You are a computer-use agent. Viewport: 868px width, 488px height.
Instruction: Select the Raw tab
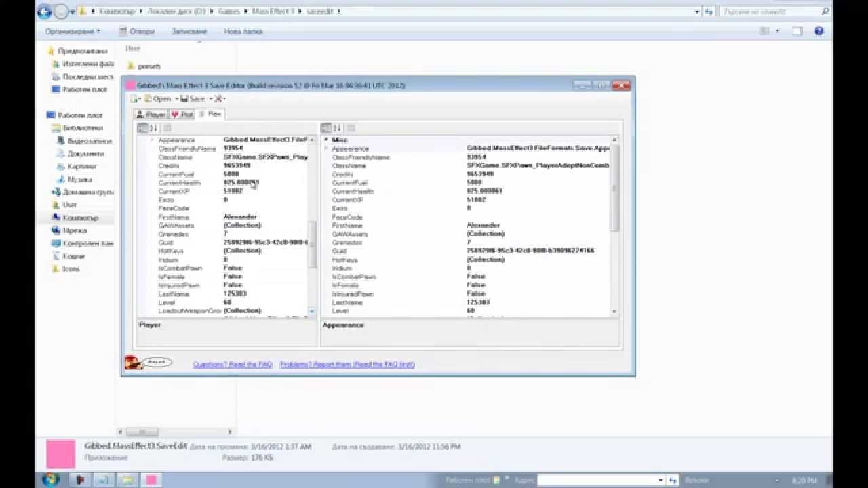click(210, 114)
